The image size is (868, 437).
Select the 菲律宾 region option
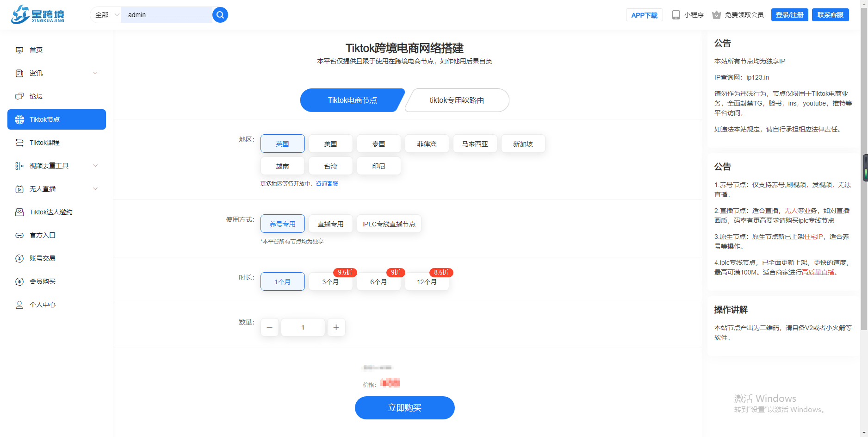tap(427, 144)
